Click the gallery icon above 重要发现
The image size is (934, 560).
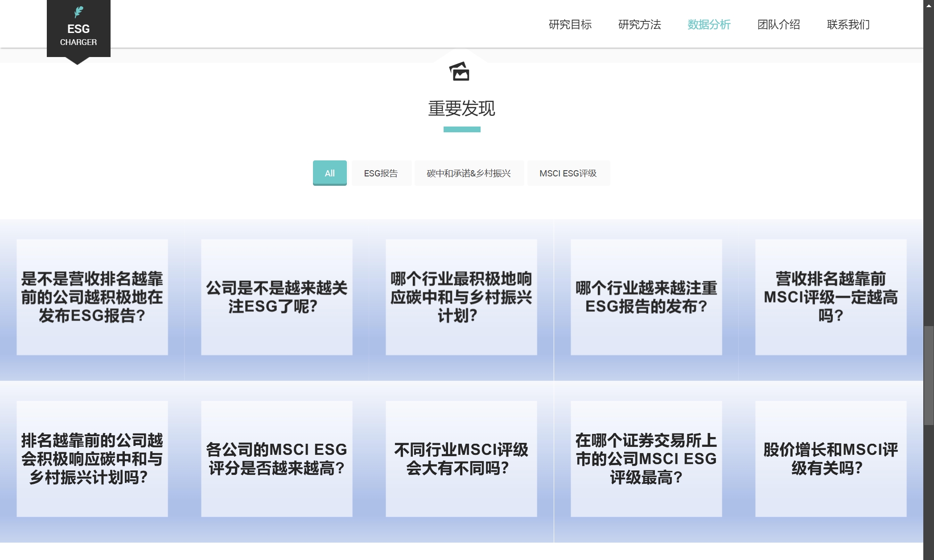460,72
